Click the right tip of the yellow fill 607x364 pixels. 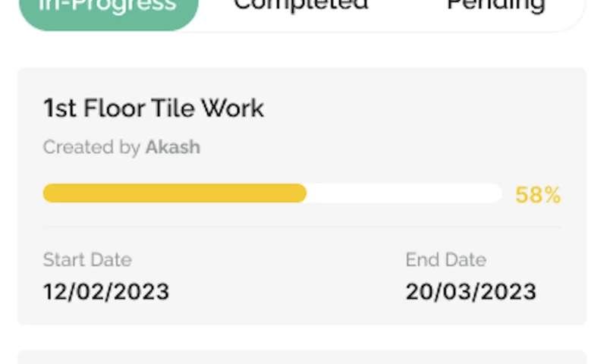coord(302,193)
